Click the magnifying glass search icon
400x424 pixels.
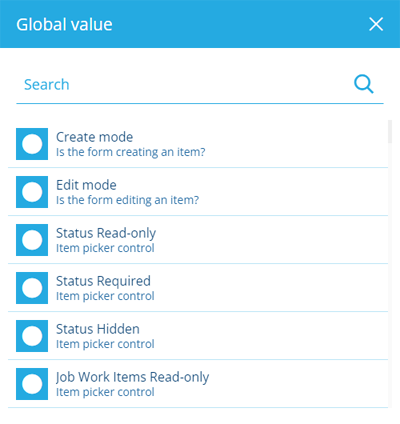point(364,84)
